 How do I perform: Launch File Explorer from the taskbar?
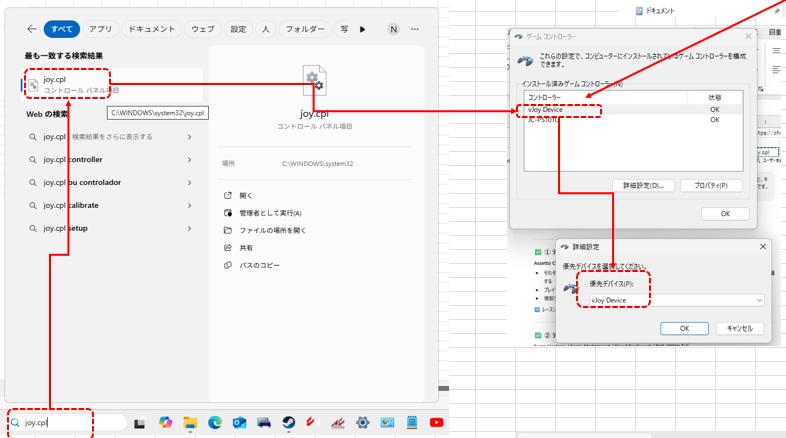point(190,423)
